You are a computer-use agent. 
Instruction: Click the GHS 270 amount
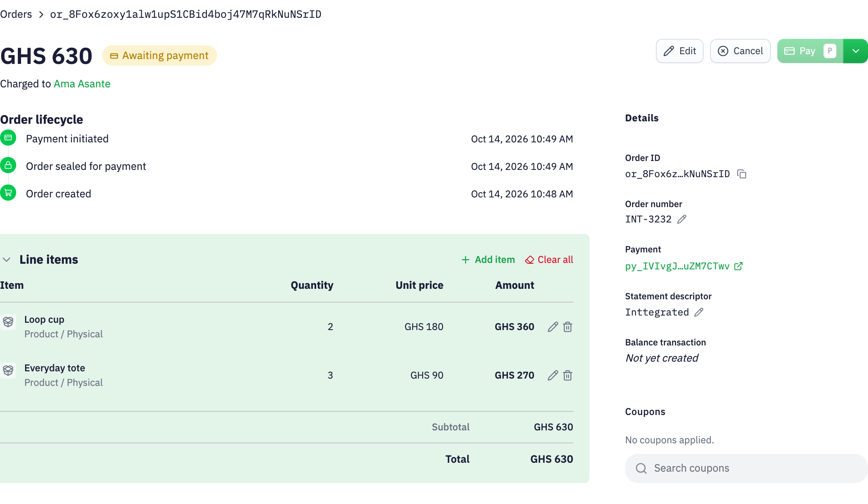[x=515, y=375]
